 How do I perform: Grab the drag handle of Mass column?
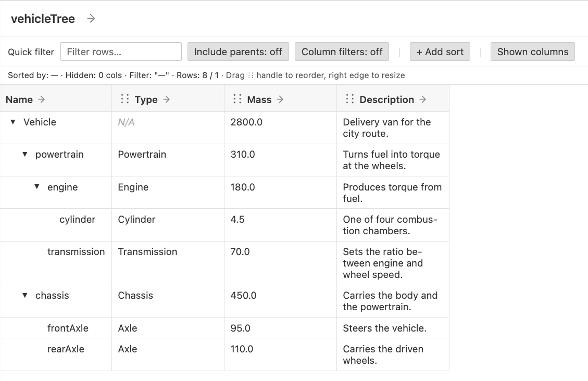tap(237, 99)
